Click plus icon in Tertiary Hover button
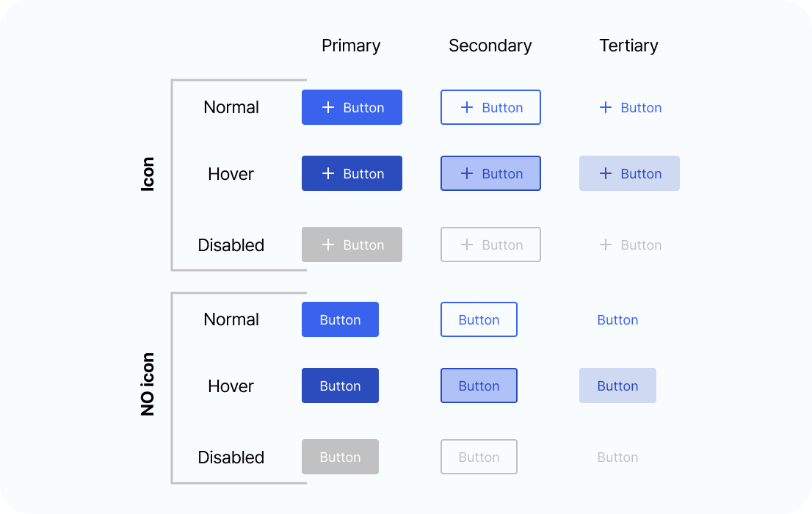The width and height of the screenshot is (812, 514). pos(606,173)
